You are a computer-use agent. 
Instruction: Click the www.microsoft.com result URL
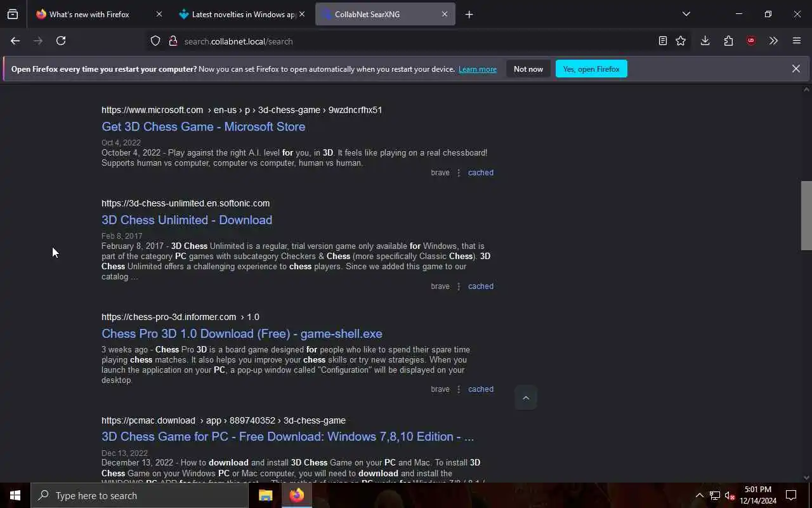(242, 110)
